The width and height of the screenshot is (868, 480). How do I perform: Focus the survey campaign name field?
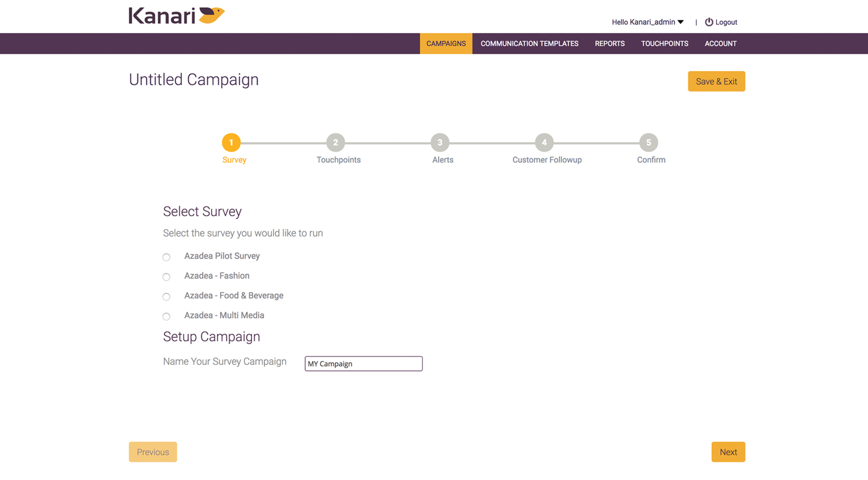coord(363,364)
